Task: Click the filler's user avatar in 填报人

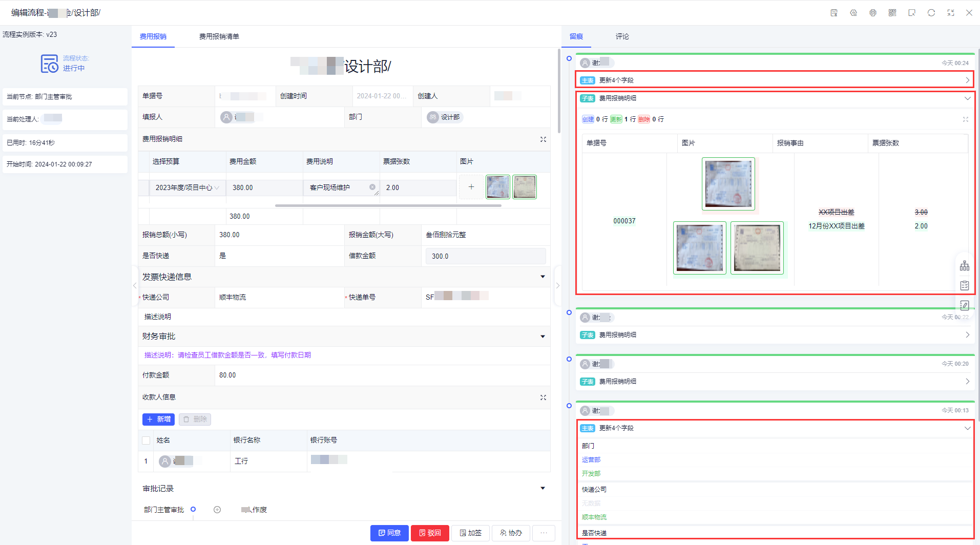Action: pyautogui.click(x=226, y=117)
